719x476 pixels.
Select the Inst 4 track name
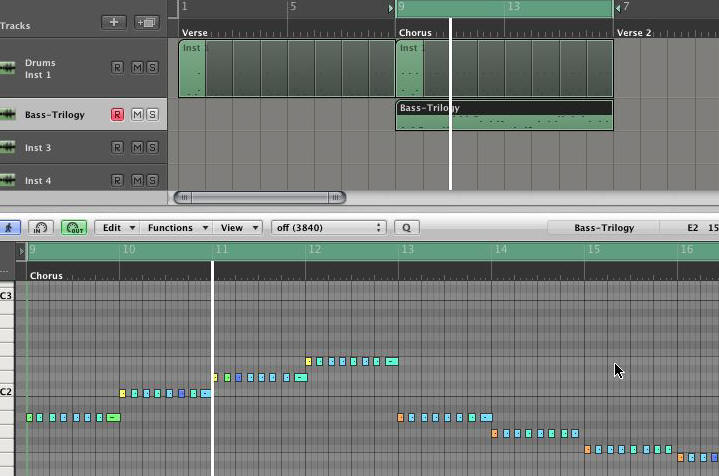pos(38,181)
